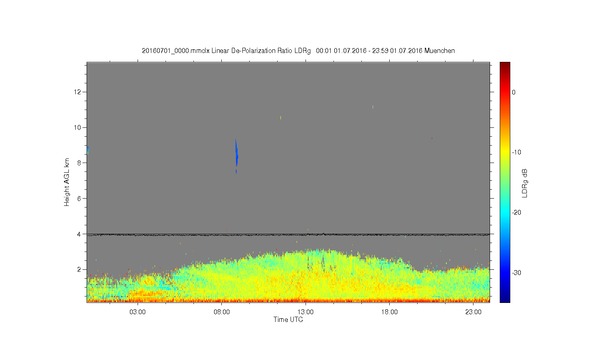
Task: Click the 08:00 time tick label
Action: [x=222, y=312]
